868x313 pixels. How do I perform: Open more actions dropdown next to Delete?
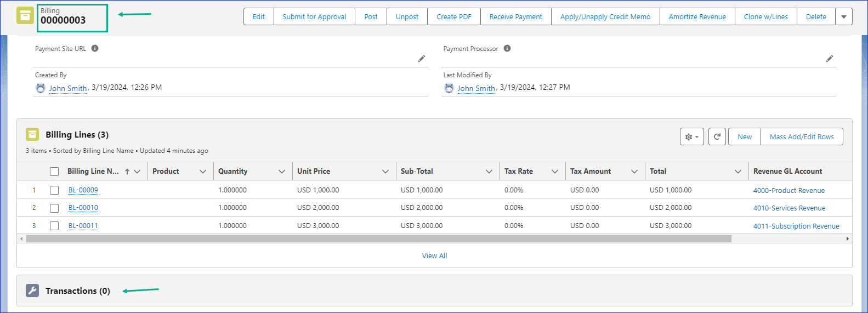(844, 17)
